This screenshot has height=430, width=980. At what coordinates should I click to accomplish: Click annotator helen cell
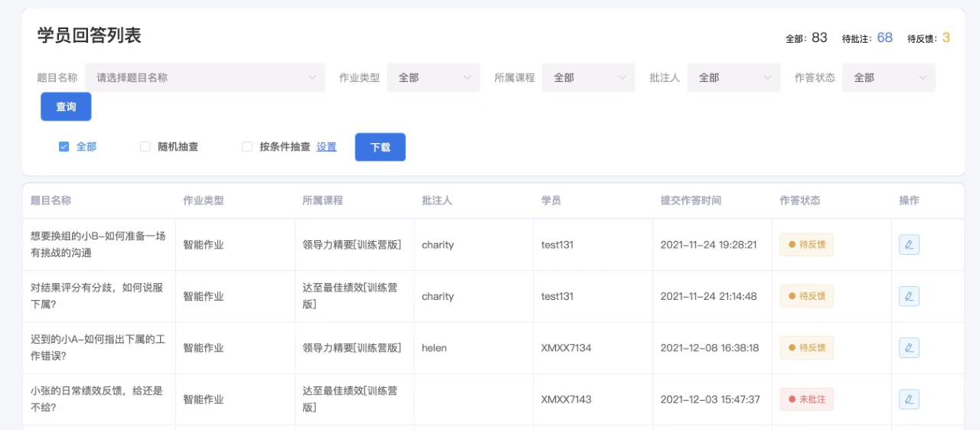click(434, 347)
